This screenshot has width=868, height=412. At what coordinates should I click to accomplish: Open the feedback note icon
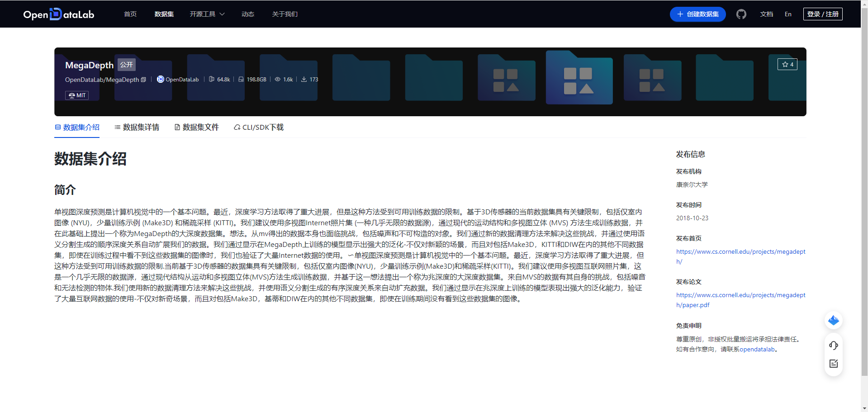click(833, 364)
